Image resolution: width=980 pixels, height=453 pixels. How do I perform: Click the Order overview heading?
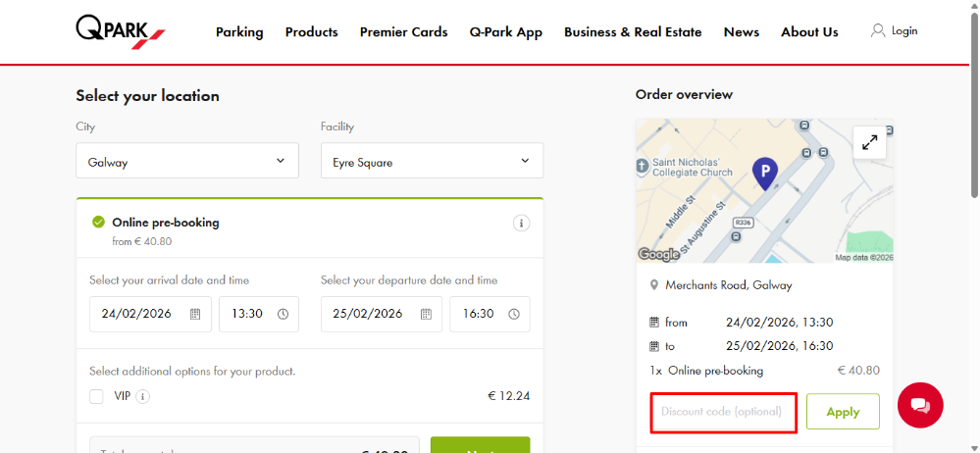(684, 94)
